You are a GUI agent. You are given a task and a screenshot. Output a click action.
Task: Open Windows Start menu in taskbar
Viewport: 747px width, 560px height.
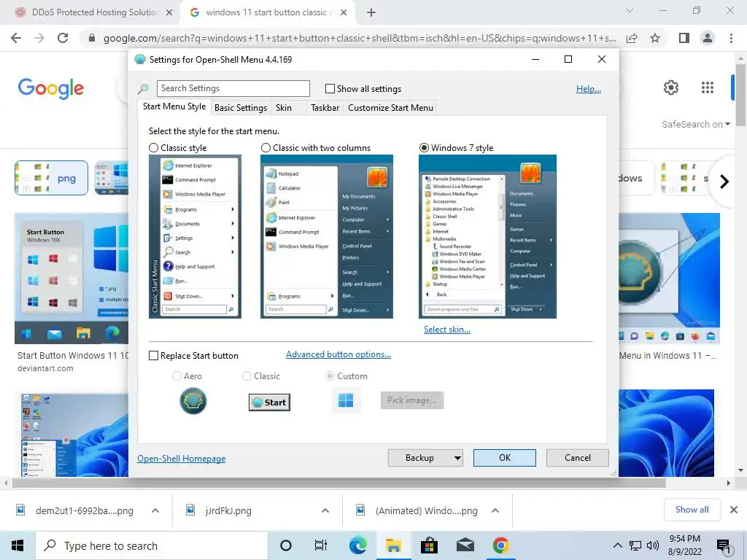coord(18,545)
